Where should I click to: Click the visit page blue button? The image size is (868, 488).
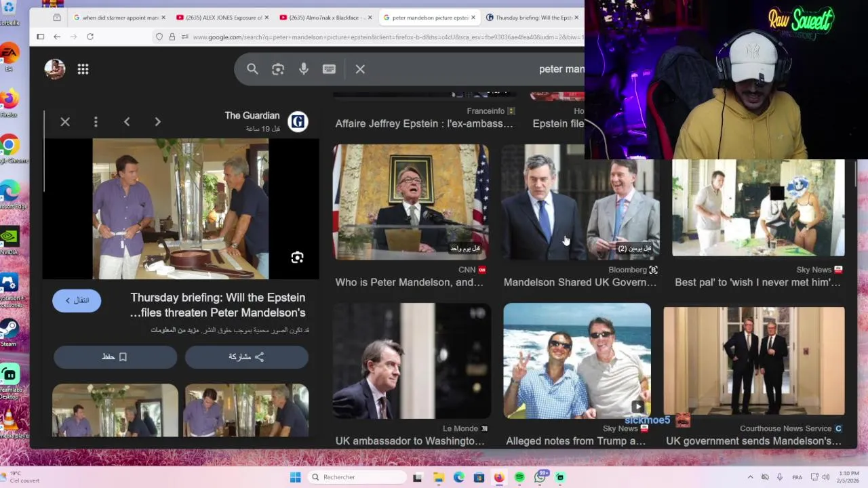(77, 300)
